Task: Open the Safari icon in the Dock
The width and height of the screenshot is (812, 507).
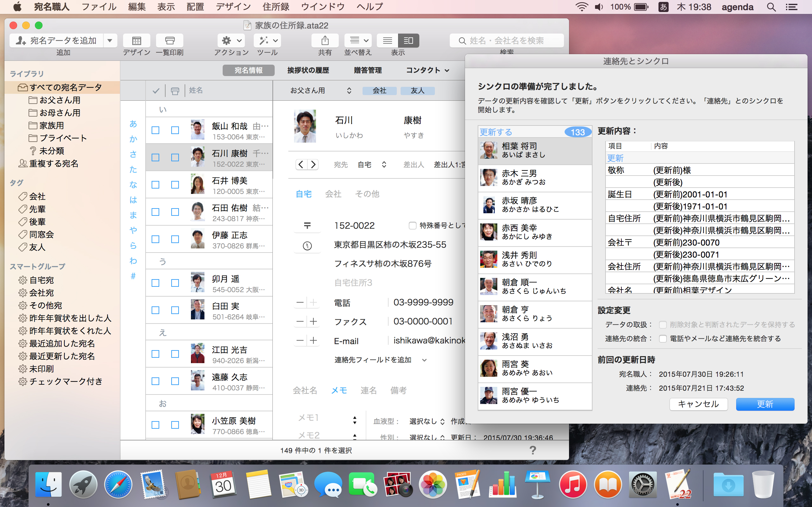Action: click(x=118, y=485)
